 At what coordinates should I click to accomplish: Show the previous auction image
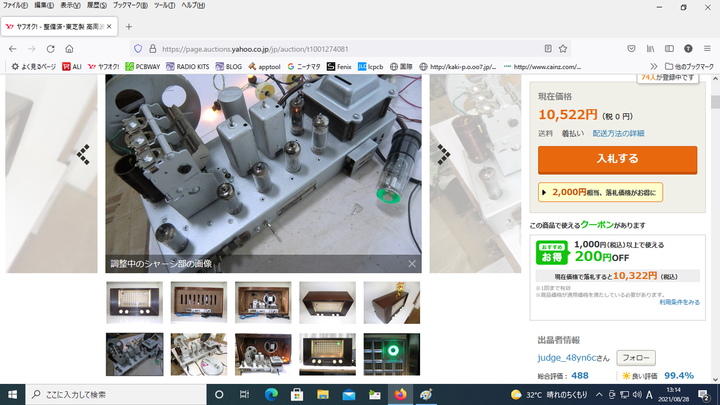point(84,152)
